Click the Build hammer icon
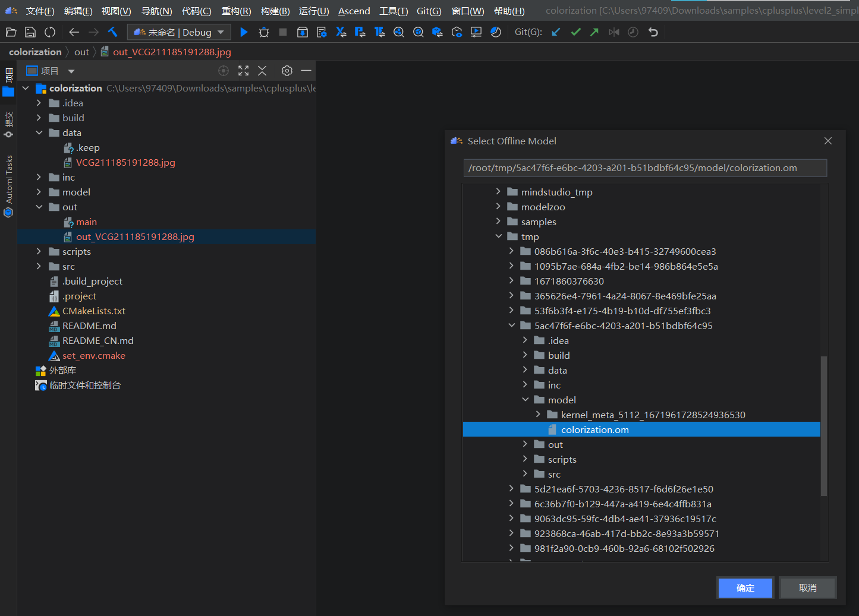This screenshot has width=859, height=616. [113, 32]
